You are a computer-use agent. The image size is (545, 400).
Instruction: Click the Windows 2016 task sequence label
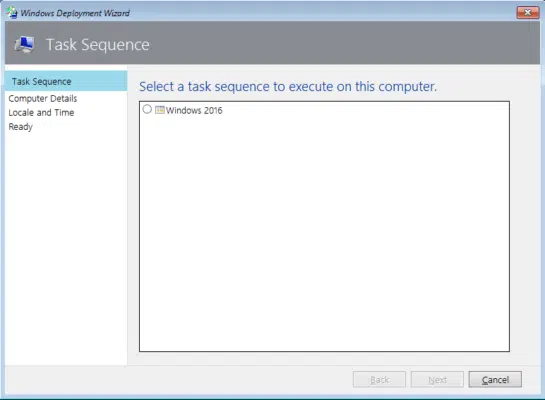[194, 111]
